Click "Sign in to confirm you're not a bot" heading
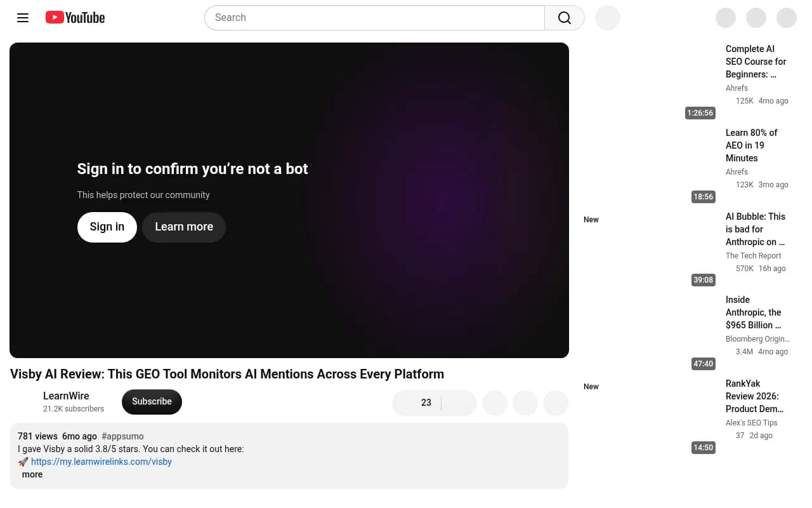This screenshot has height=508, width=812. tap(193, 169)
